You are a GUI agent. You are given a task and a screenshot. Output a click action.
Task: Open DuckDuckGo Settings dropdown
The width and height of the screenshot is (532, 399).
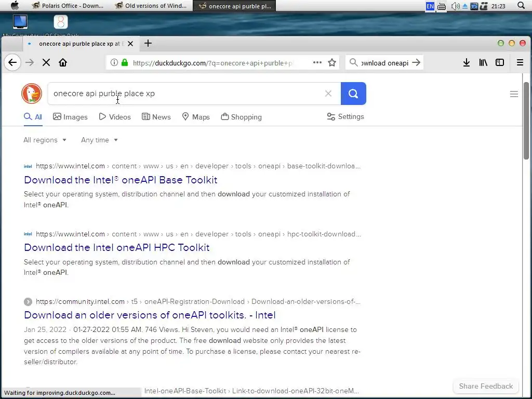point(345,117)
